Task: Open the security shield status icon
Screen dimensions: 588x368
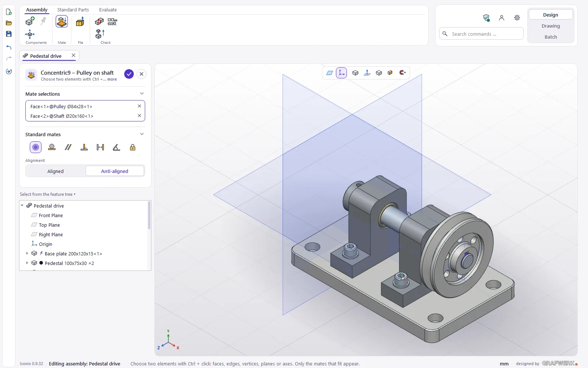Action: point(486,18)
